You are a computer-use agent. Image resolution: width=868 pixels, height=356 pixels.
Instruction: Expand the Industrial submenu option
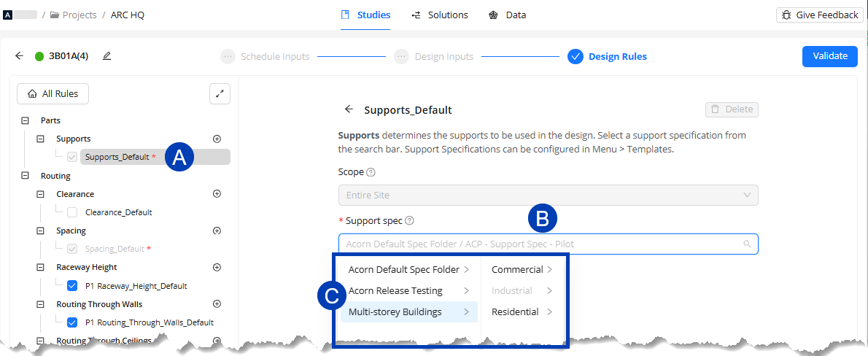(522, 290)
